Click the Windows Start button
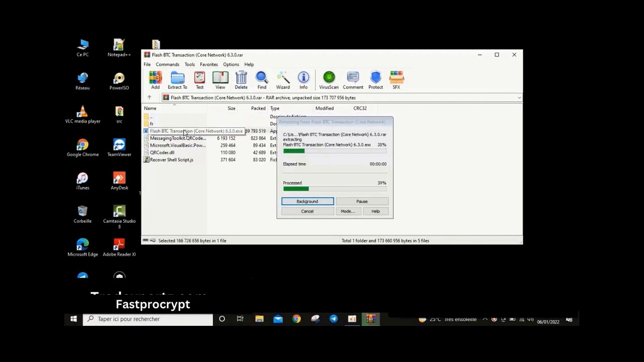Viewport: 644px width, 362px height. [73, 319]
